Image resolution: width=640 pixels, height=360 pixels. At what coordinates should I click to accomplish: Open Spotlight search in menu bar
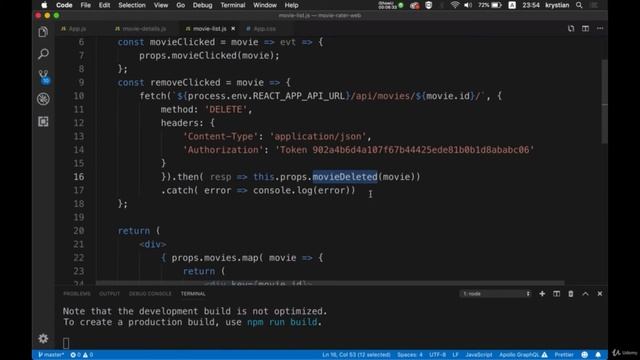(579, 5)
